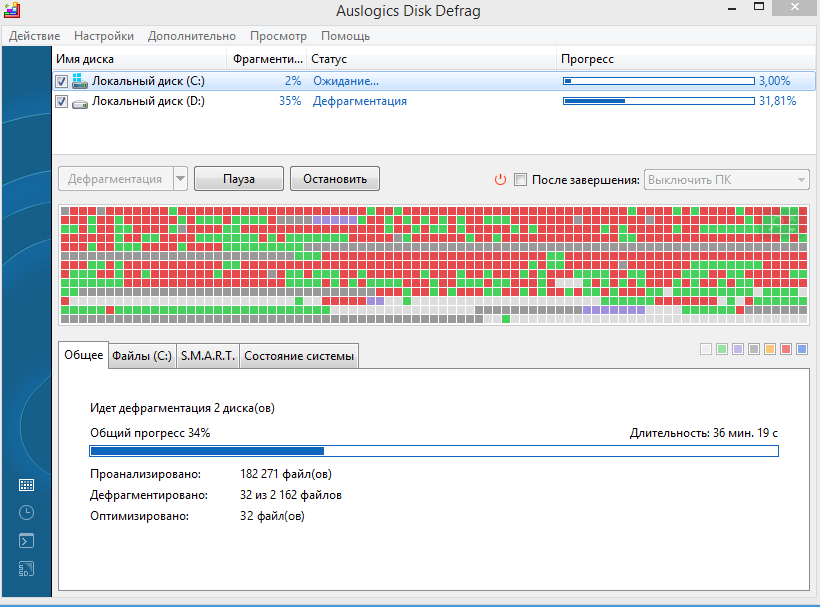820x607 pixels.
Task: Uncheck the Локальный диск (C:) checkbox
Action: coord(62,81)
